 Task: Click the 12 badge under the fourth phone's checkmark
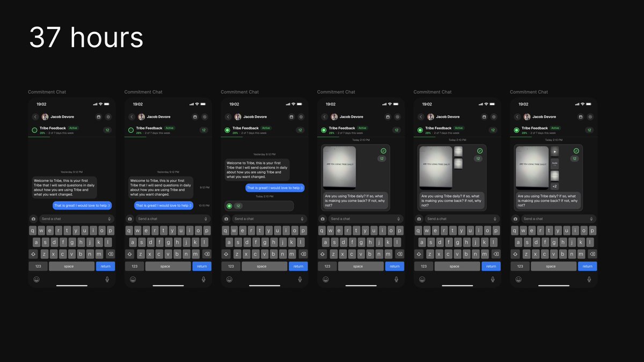click(x=382, y=158)
